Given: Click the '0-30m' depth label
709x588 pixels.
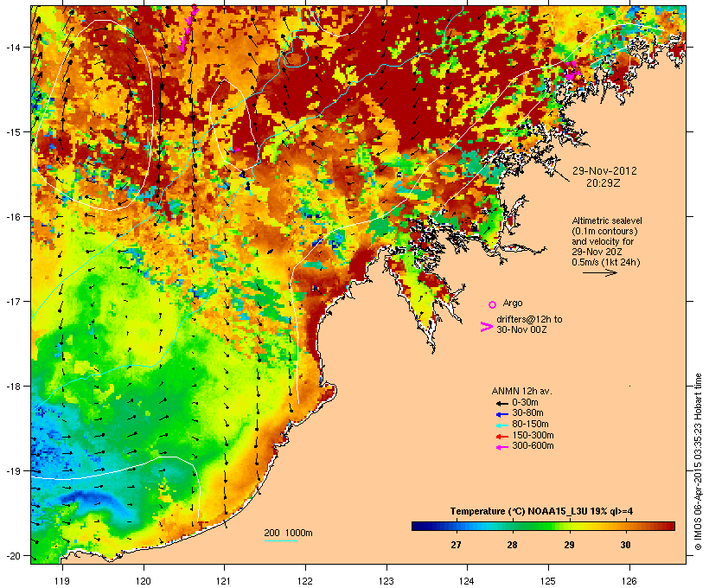Looking at the screenshot, I should click(x=525, y=403).
